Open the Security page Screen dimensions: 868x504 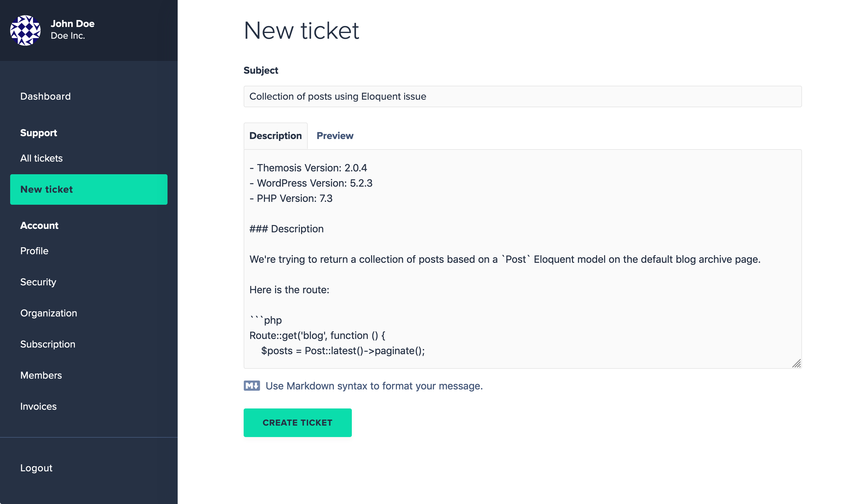38,282
